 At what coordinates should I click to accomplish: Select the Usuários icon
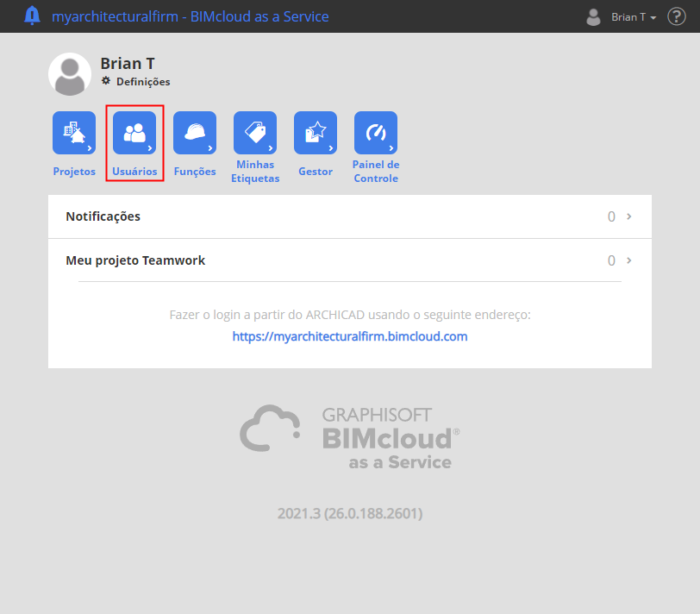tap(134, 133)
